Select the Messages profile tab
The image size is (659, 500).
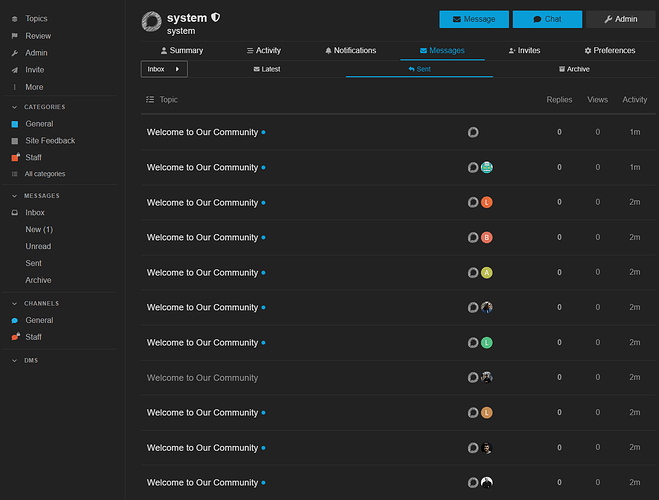pyautogui.click(x=442, y=50)
